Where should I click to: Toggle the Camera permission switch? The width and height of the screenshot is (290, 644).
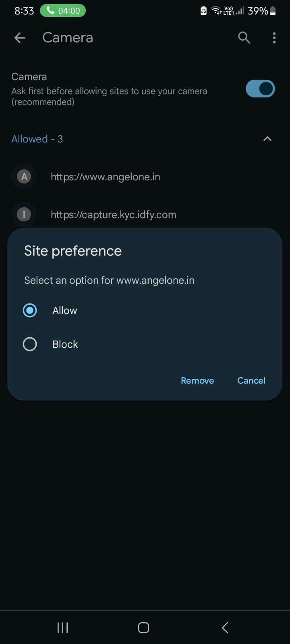[x=260, y=89]
